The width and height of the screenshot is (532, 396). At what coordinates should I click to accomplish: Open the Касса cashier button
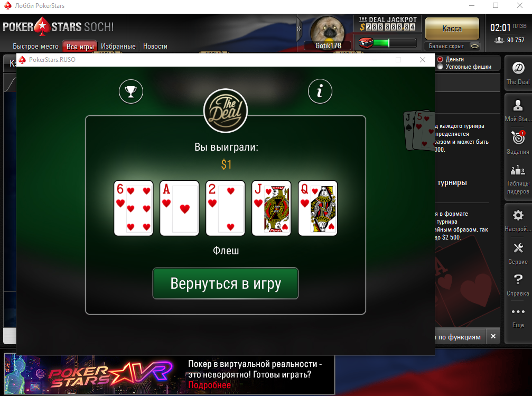pyautogui.click(x=452, y=29)
